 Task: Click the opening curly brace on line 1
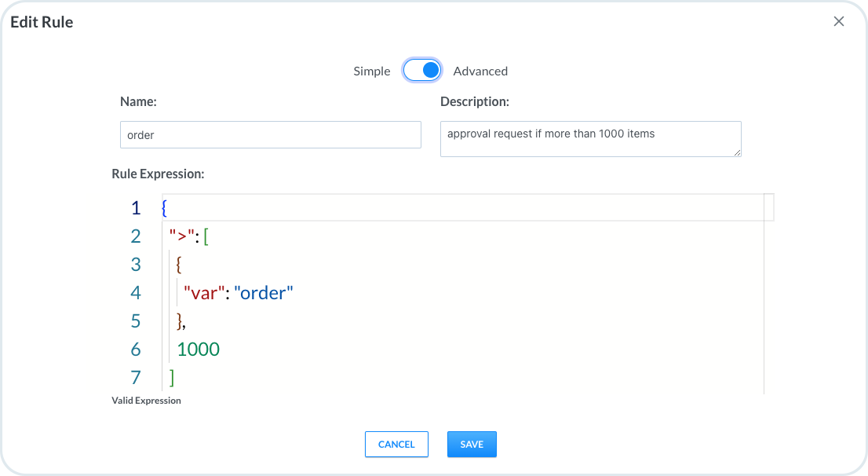tap(164, 208)
